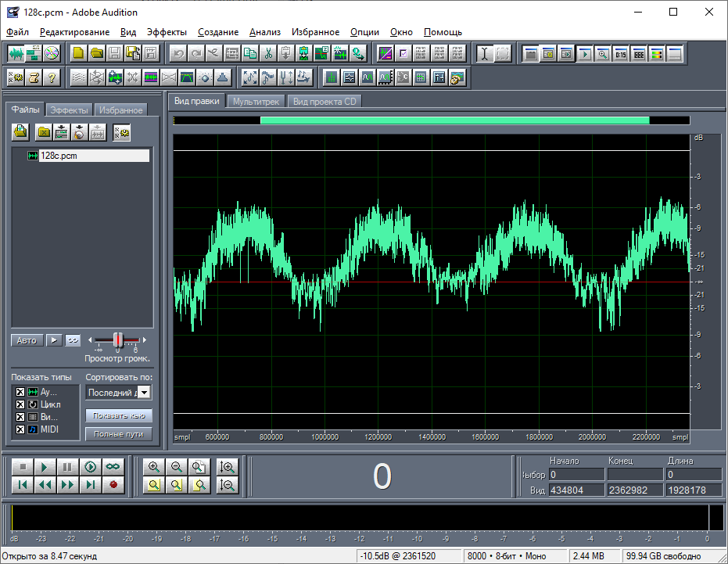Click the Files panel advanced options gear icon
The image size is (728, 564).
pyautogui.click(x=122, y=132)
